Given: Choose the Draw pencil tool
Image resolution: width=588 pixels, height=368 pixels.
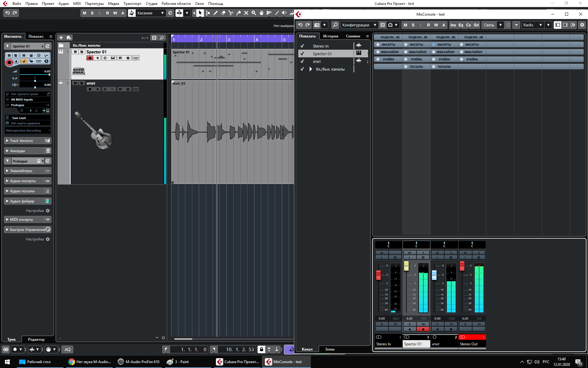Looking at the screenshot, I should pos(216,13).
